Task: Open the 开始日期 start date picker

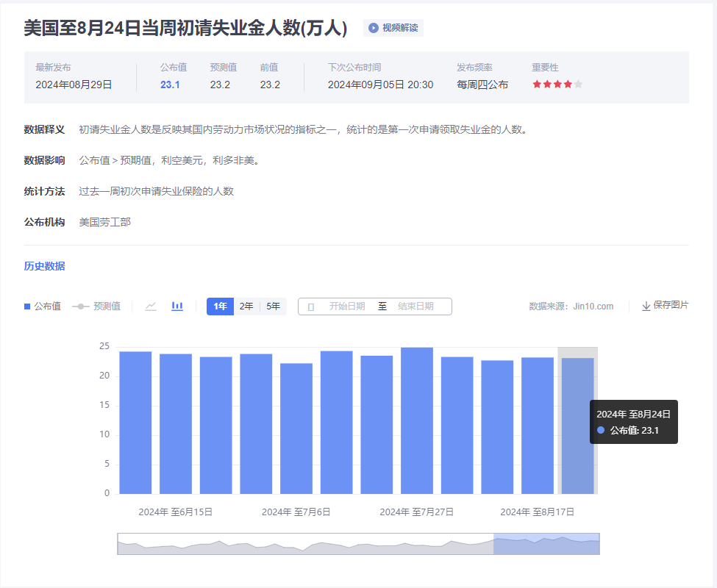Action: [x=346, y=306]
